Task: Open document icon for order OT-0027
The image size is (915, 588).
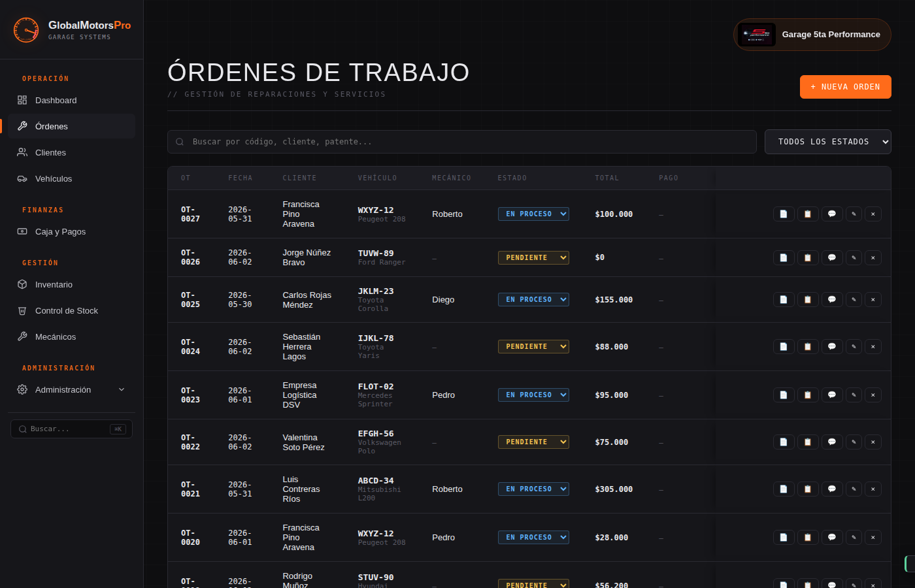Action: coord(784,214)
